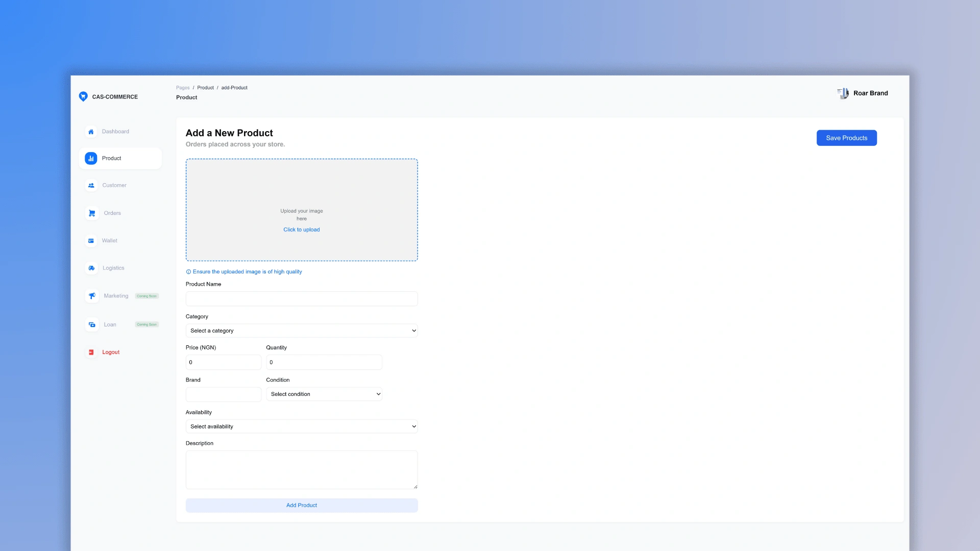The image size is (980, 551).
Task: Select the Product sidebar item
Action: (x=120, y=159)
